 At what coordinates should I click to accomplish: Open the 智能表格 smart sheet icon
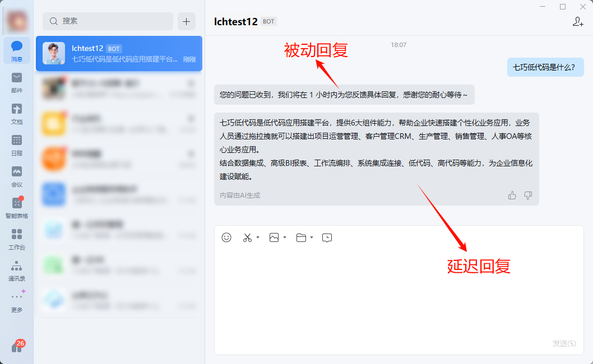point(17,207)
